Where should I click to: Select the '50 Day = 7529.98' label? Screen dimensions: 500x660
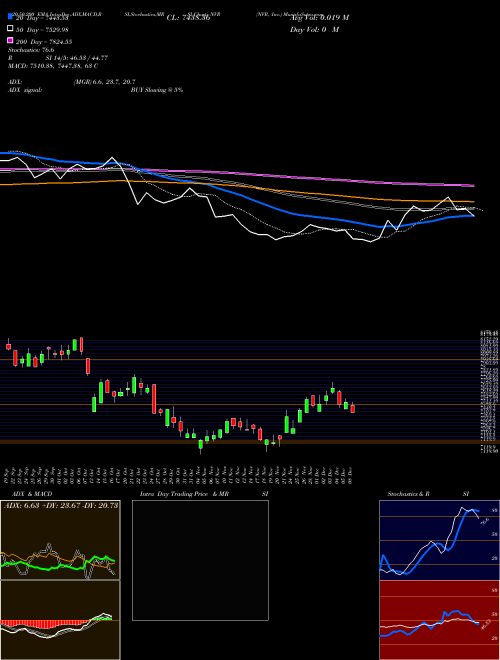click(42, 29)
